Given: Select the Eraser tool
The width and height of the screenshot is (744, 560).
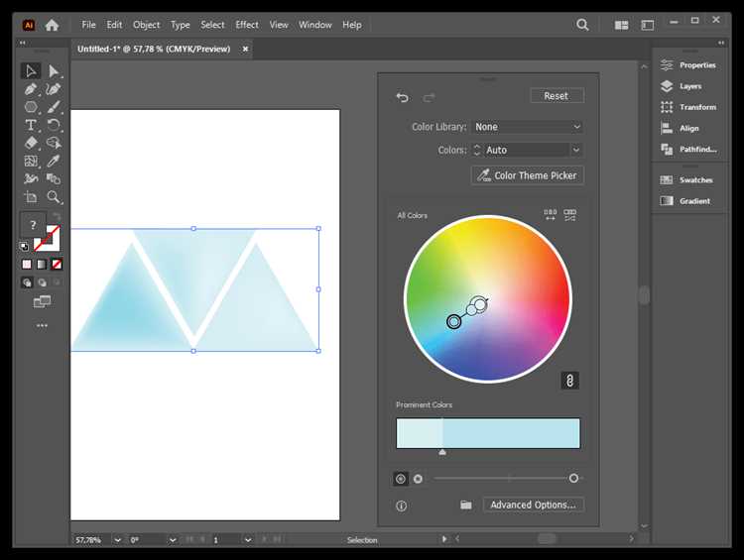Looking at the screenshot, I should click(31, 143).
